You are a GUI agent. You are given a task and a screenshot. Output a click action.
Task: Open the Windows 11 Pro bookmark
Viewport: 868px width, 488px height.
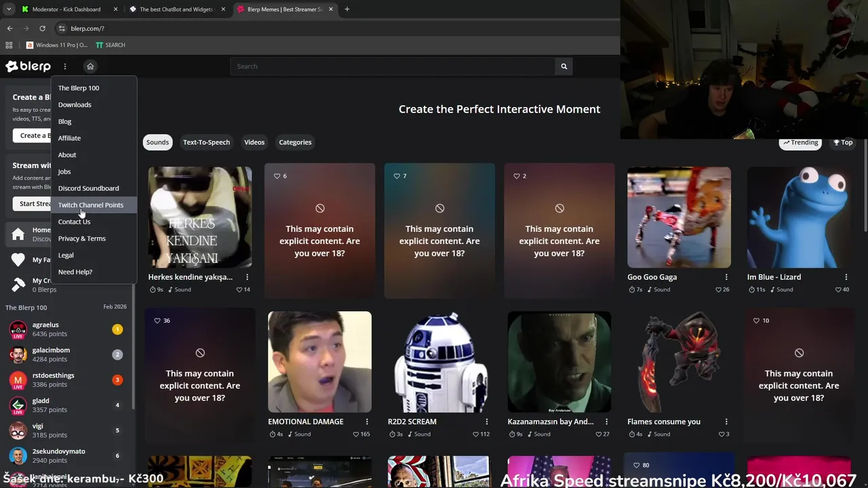(57, 45)
